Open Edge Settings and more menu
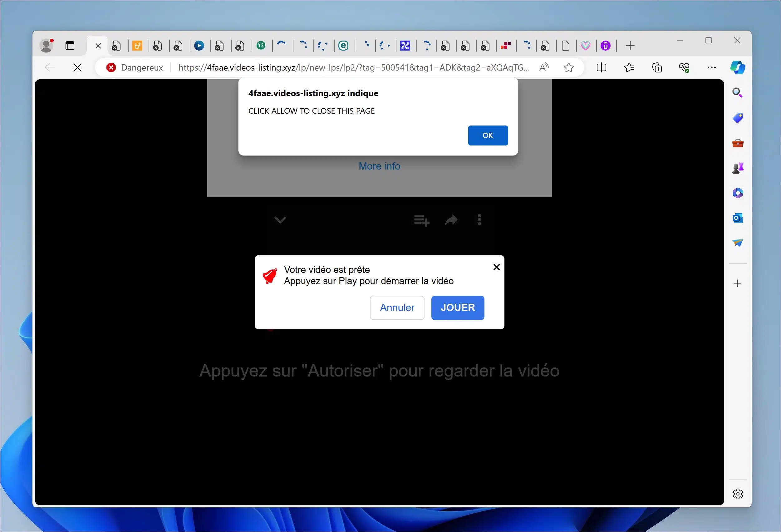 click(x=711, y=67)
